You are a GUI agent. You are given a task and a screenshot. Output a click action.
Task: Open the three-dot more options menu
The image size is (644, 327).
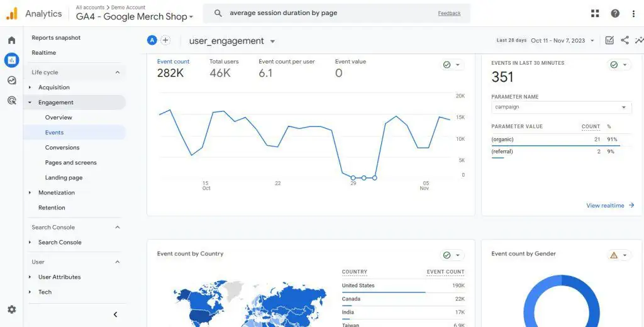pos(633,13)
